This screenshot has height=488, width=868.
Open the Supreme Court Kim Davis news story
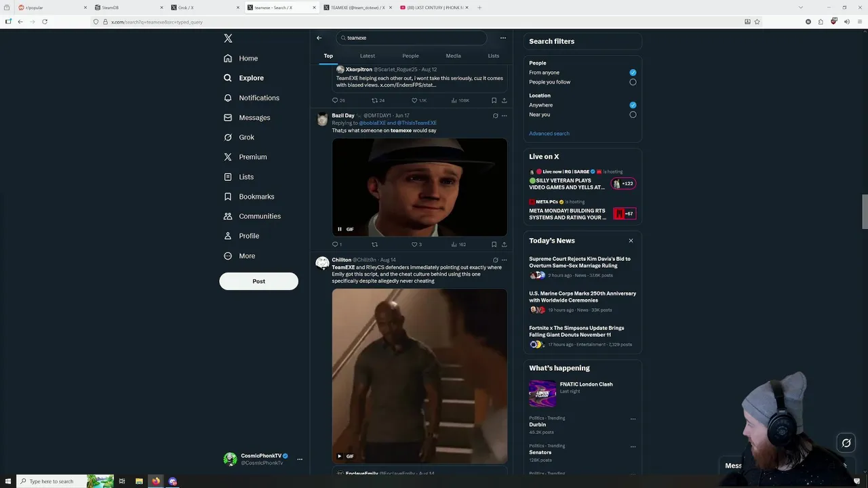583,268
